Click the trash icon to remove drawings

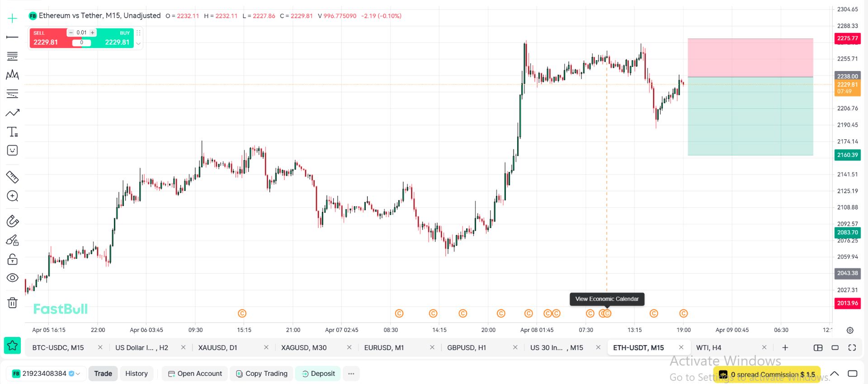(12, 303)
